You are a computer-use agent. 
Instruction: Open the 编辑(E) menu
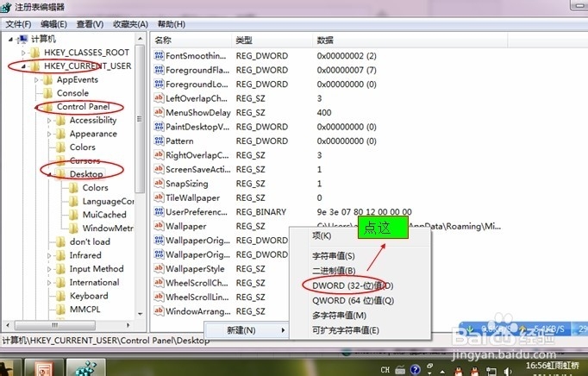click(x=53, y=24)
